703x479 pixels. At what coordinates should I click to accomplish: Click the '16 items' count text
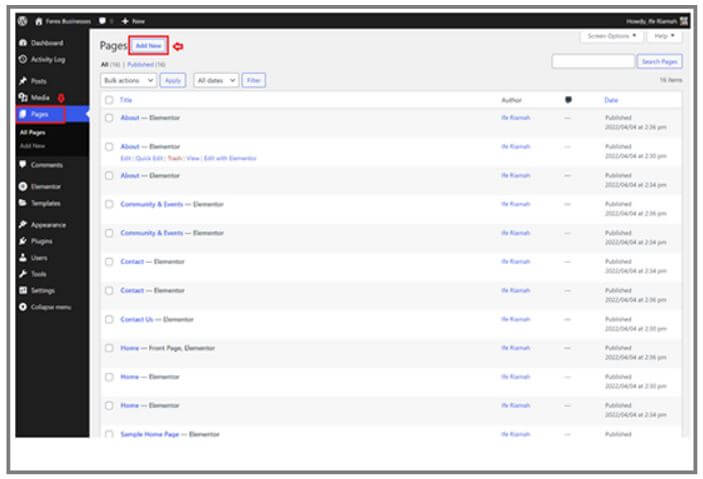coord(671,80)
